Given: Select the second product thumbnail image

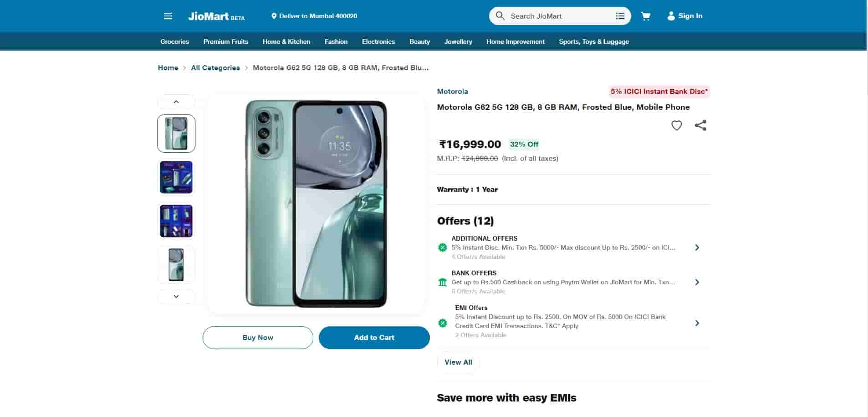Looking at the screenshot, I should (x=176, y=177).
